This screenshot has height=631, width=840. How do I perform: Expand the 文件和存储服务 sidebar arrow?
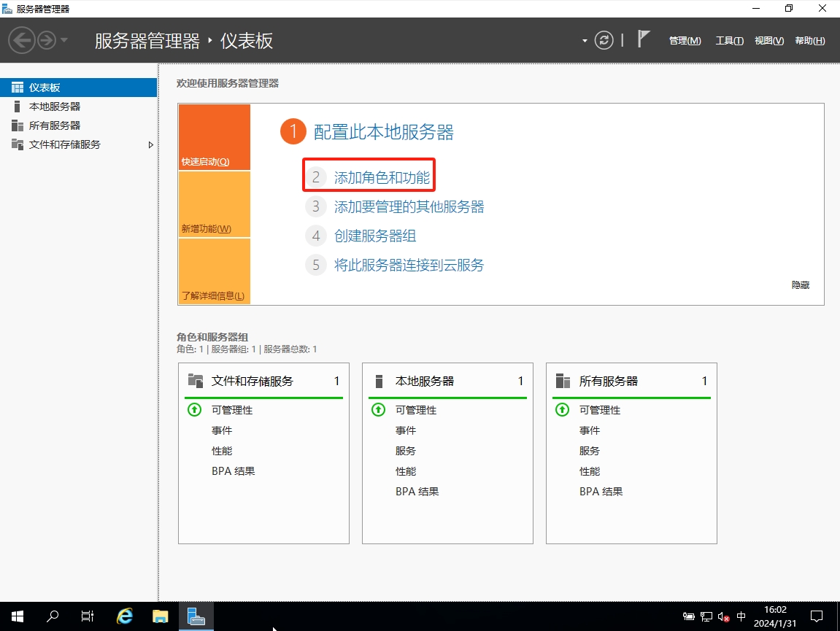[151, 144]
